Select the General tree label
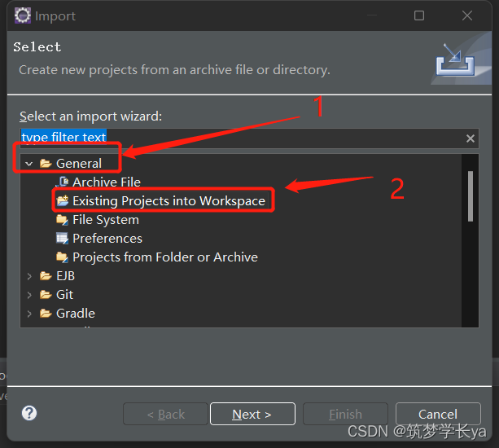Viewport: 499px width, 448px height. pyautogui.click(x=79, y=164)
